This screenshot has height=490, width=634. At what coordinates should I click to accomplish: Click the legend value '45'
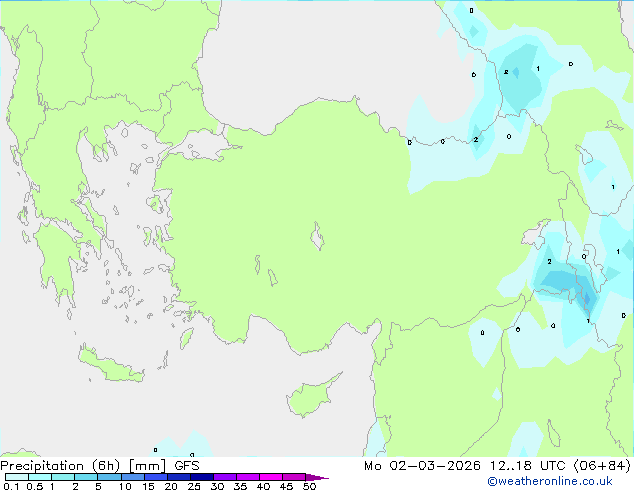286,486
